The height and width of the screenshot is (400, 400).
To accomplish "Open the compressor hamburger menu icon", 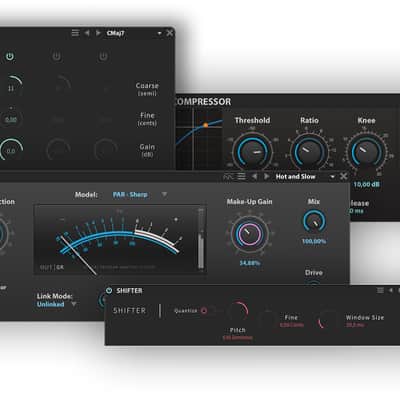I will (x=241, y=176).
